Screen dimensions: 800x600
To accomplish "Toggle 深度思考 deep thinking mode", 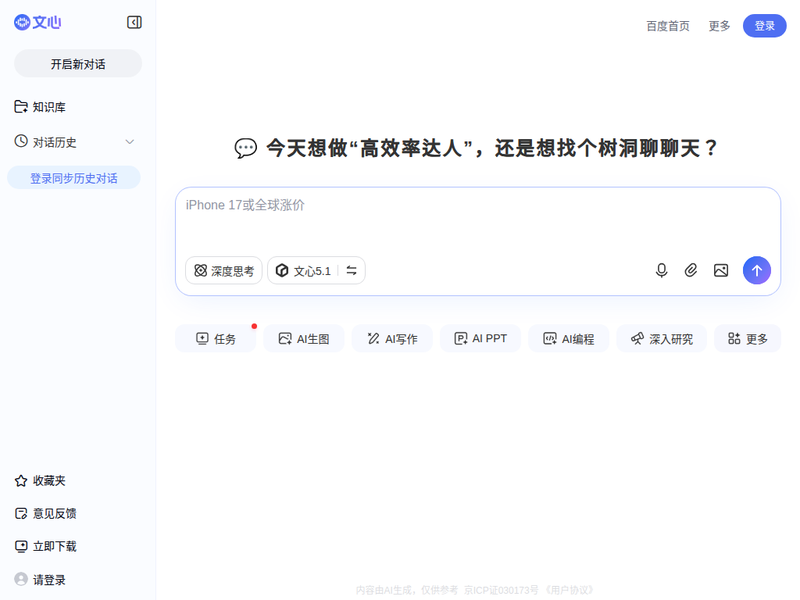I will 224,270.
